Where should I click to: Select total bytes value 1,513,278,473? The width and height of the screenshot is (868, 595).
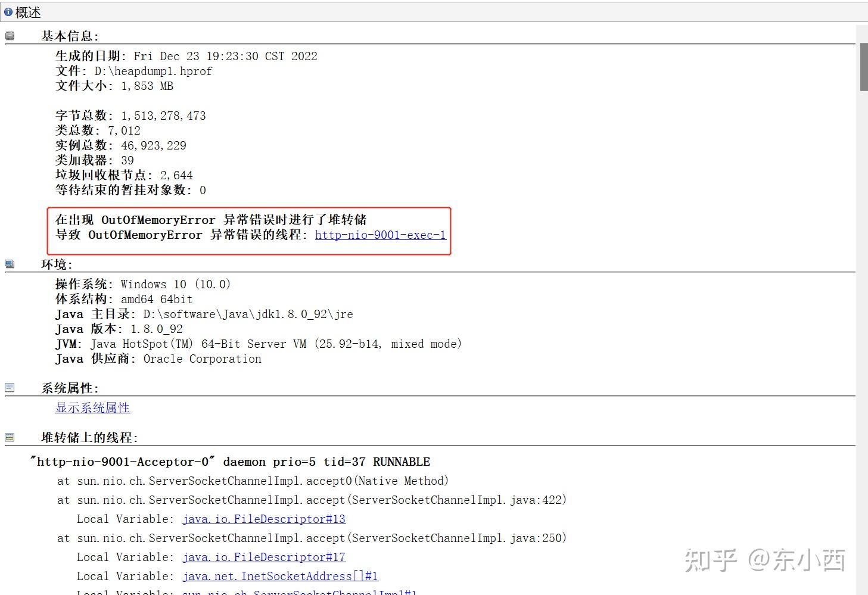tap(163, 116)
